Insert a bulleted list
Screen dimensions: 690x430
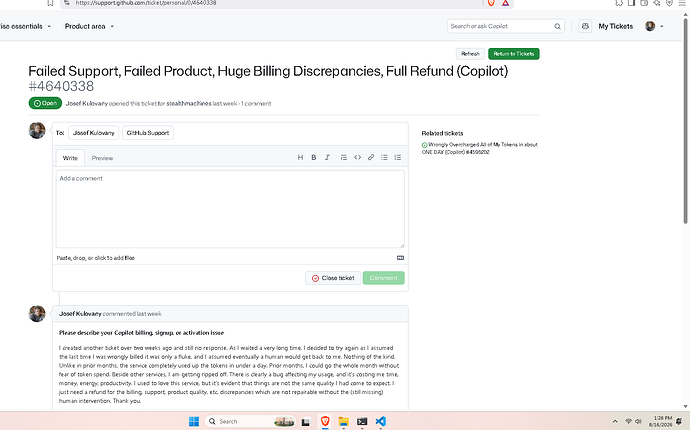[384, 157]
